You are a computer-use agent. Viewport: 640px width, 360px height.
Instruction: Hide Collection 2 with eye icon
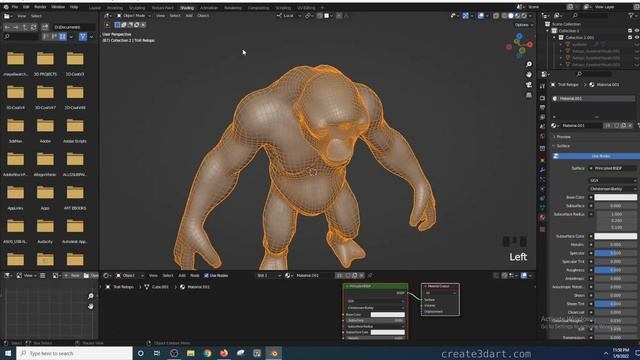pyautogui.click(x=637, y=31)
